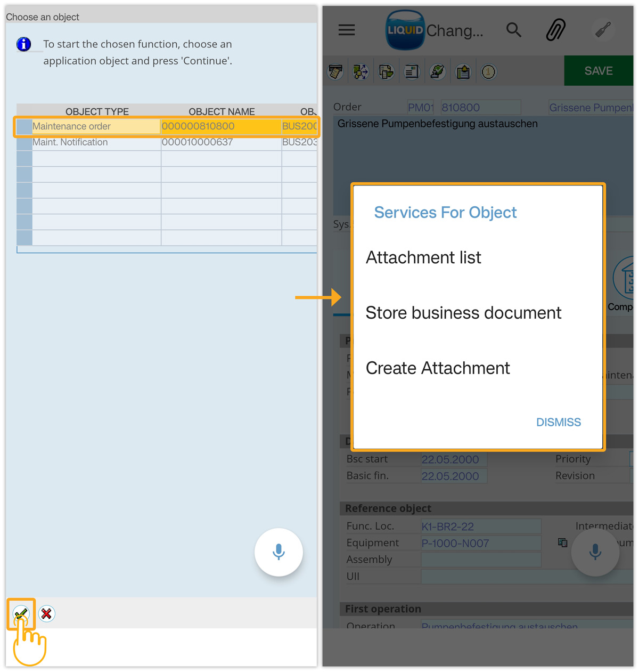Screen dimensions: 639x672
Task: Select the Maintenance order row
Action: pyautogui.click(x=96, y=126)
